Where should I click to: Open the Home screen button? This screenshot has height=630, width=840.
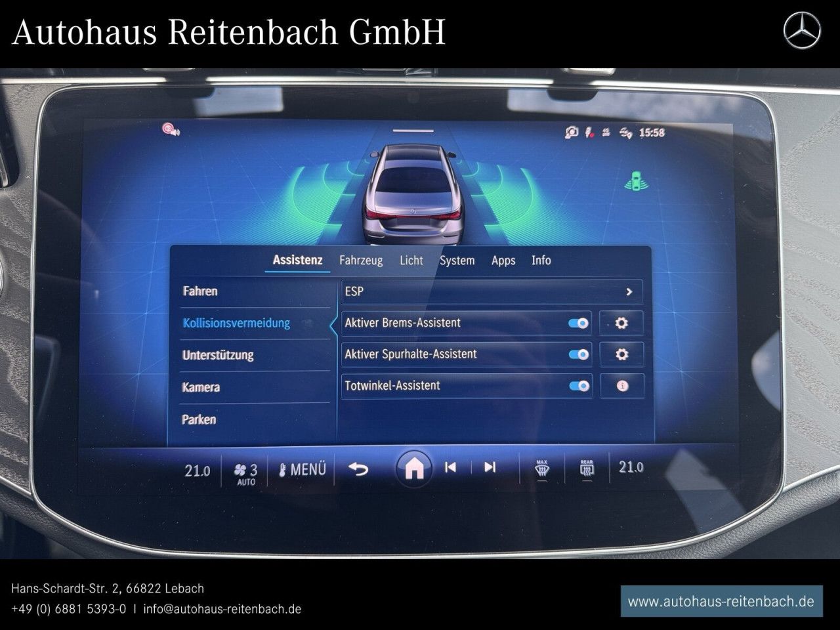[x=414, y=468]
